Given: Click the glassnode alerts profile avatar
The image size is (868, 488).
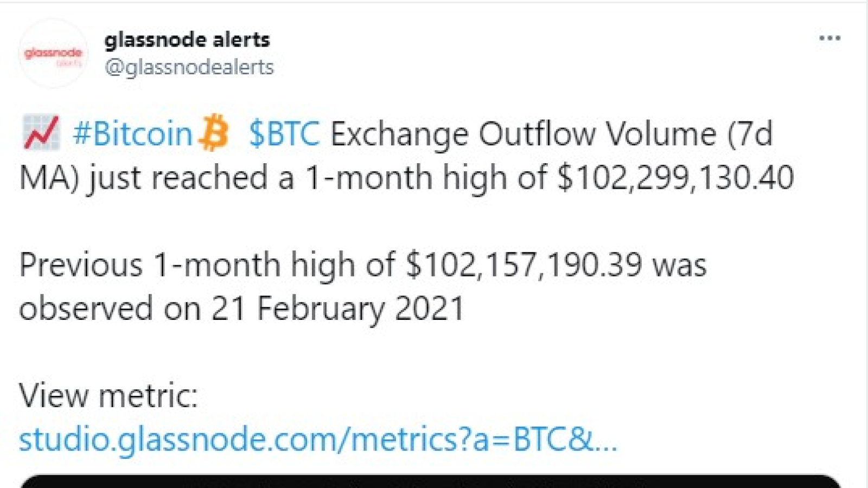Looking at the screenshot, I should click(53, 53).
